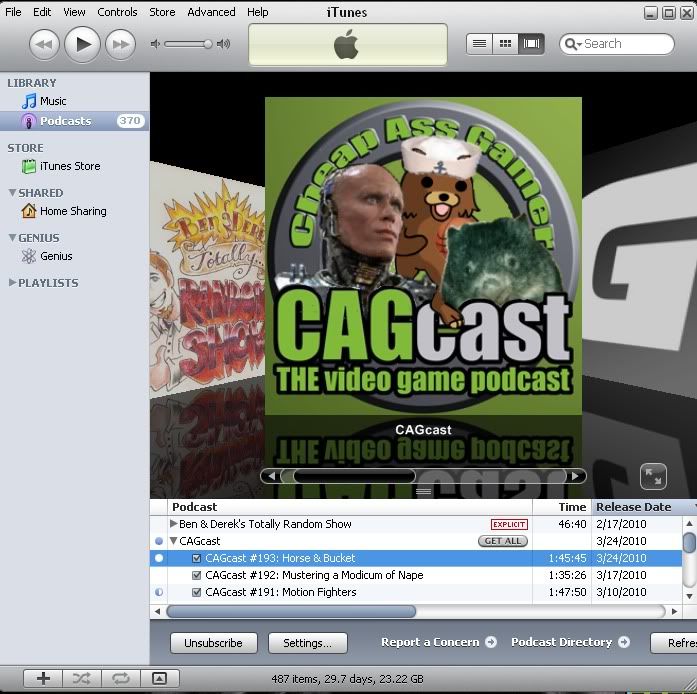Switch to List view
Image resolution: width=697 pixels, height=694 pixels.
point(479,44)
